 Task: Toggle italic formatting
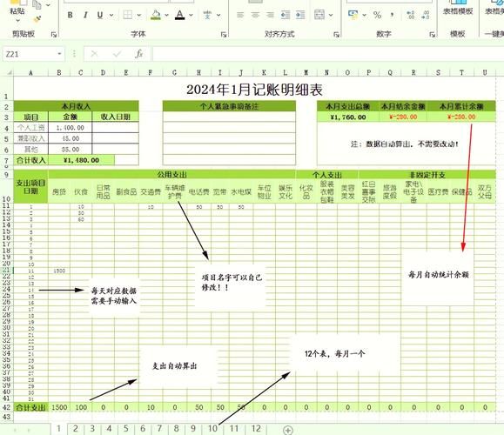click(85, 15)
